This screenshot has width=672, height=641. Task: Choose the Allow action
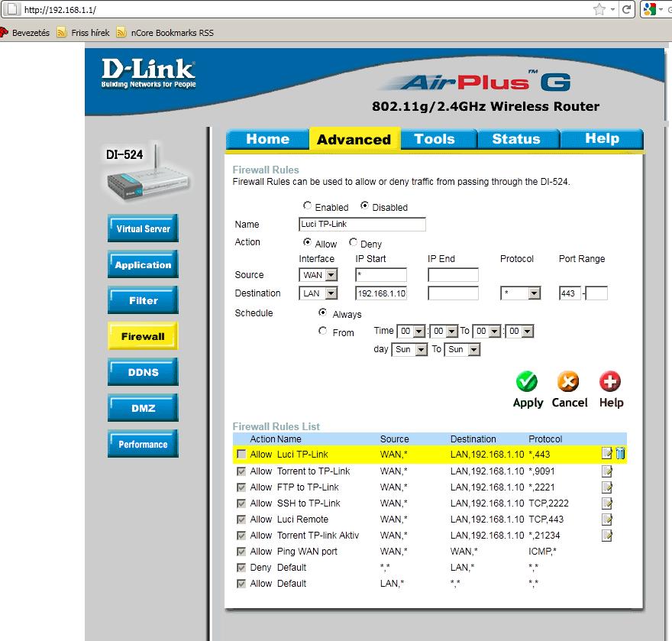307,242
